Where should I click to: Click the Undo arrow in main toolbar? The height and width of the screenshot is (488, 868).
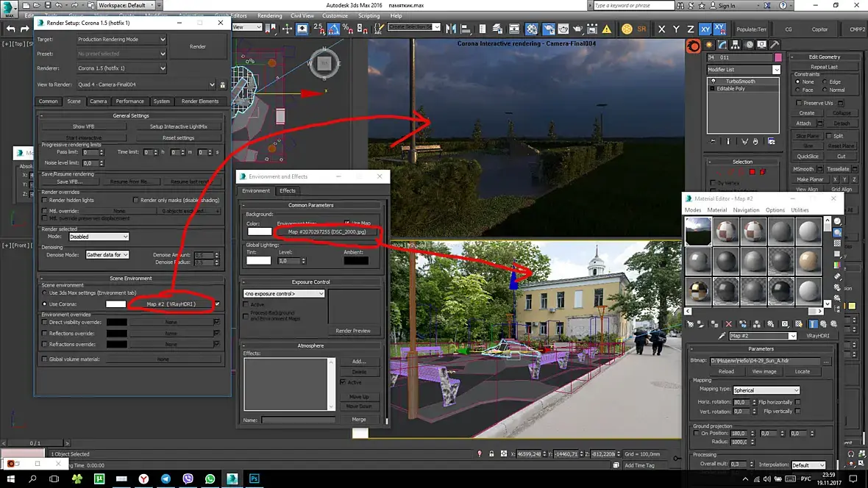click(x=10, y=29)
